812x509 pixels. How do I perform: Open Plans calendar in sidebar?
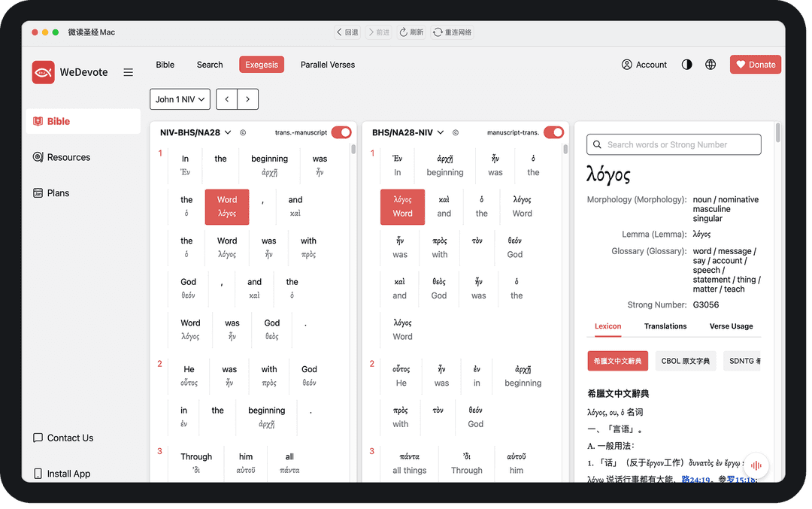click(58, 193)
